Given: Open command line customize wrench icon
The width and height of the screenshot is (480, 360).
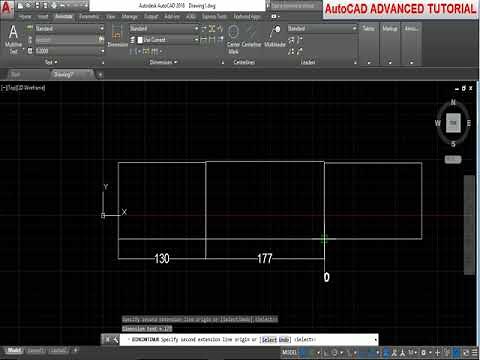Looking at the screenshot, I should 115,340.
